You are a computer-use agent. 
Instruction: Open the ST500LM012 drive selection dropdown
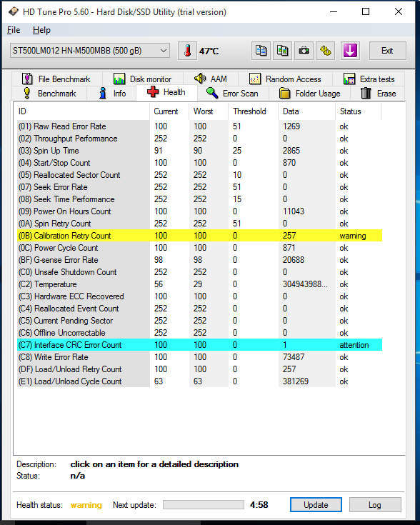pos(90,51)
